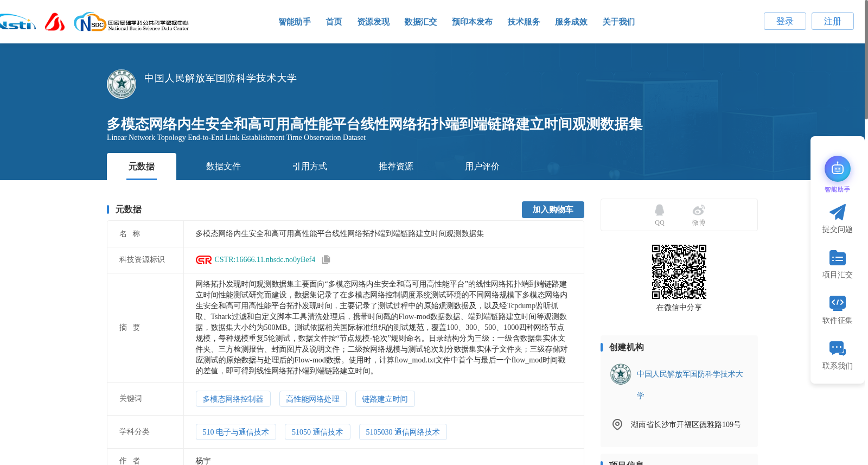The height and width of the screenshot is (465, 868).
Task: Click the author name 杨宇
Action: 203,461
